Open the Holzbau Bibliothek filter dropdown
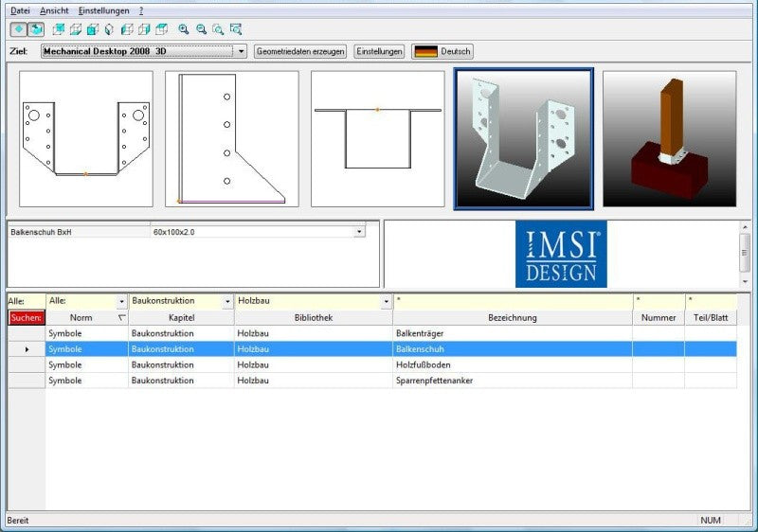Image resolution: width=758 pixels, height=532 pixels. tap(386, 301)
